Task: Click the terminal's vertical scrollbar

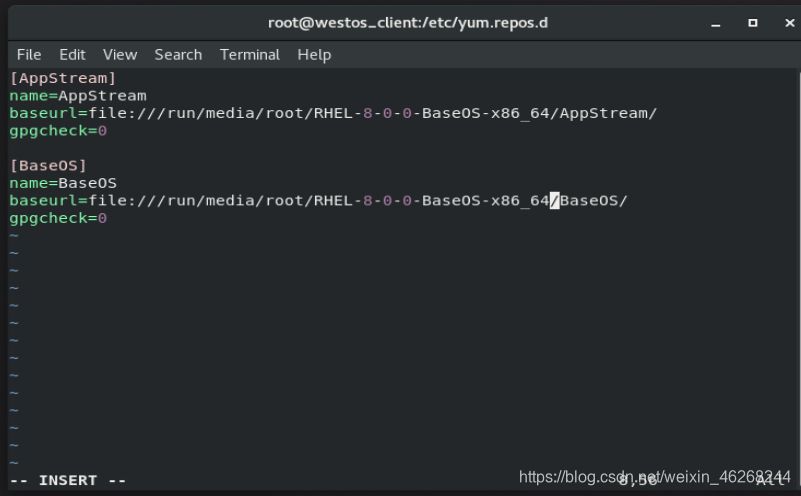Action: tap(798, 279)
